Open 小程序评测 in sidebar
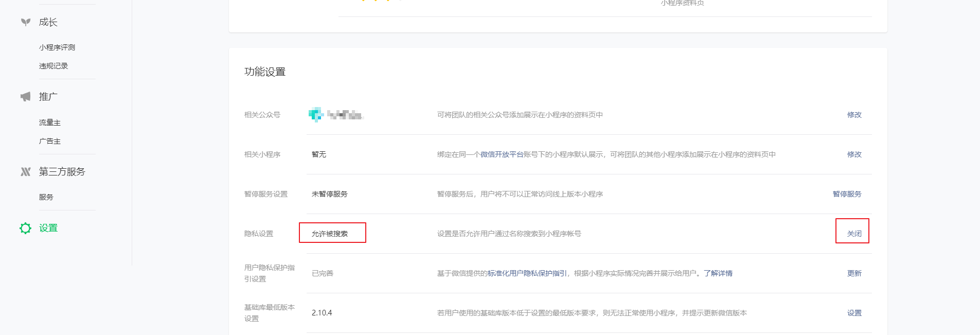This screenshot has height=335, width=980. [x=57, y=47]
